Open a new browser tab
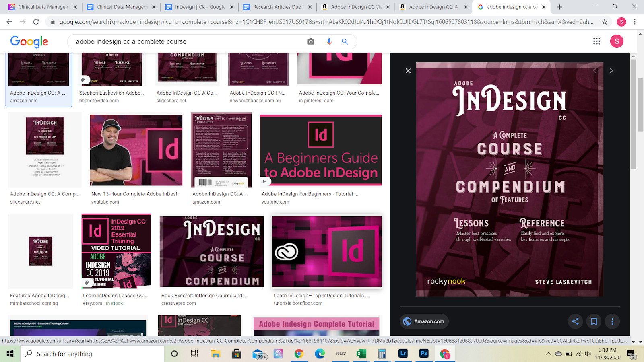The image size is (644, 362). pos(559,7)
